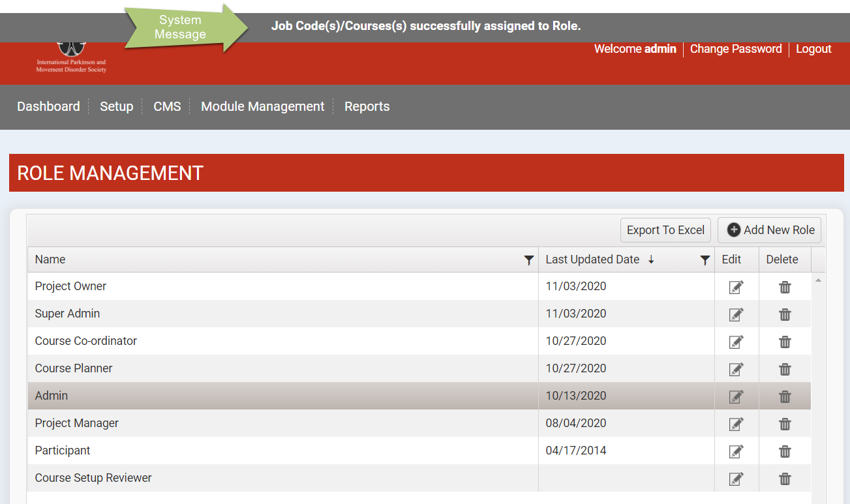Open the Name column filter
Screen dimensions: 850x504
click(x=529, y=260)
